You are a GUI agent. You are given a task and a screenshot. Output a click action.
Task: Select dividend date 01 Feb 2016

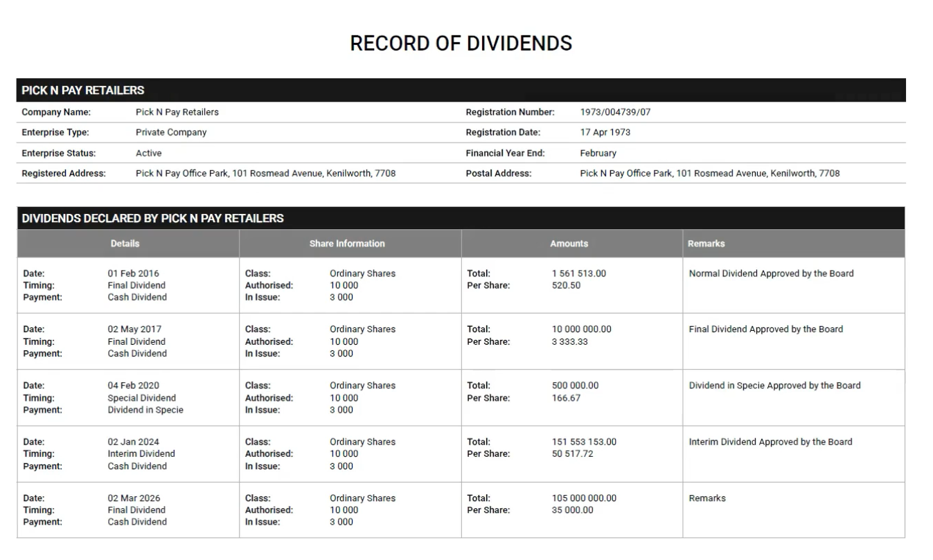133,273
